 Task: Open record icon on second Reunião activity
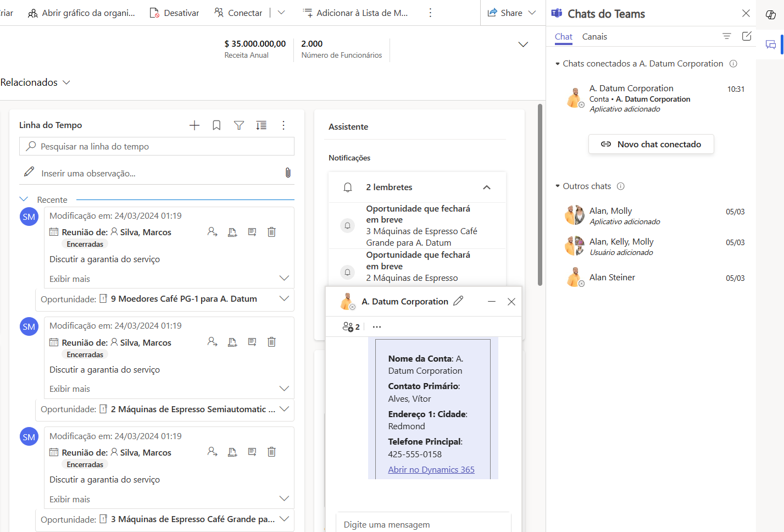coord(232,342)
